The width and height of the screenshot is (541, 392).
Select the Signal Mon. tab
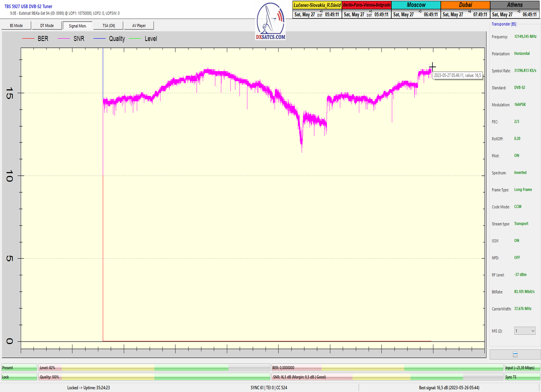click(x=78, y=26)
